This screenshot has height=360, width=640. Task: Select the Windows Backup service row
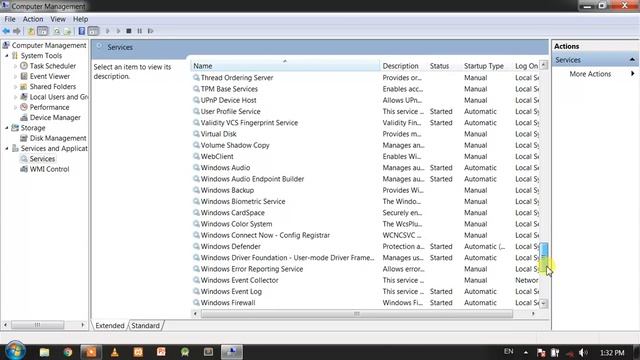pyautogui.click(x=365, y=190)
